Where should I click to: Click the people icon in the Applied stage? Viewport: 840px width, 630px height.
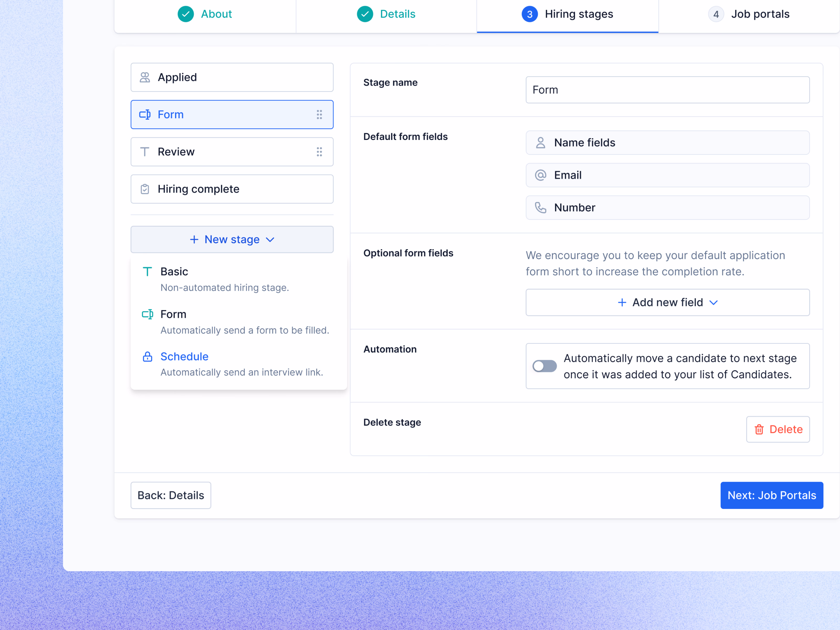(x=145, y=77)
